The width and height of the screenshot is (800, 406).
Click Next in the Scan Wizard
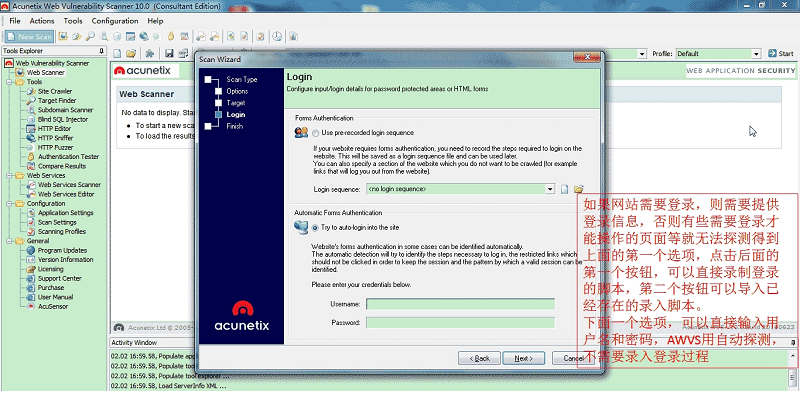[x=523, y=358]
